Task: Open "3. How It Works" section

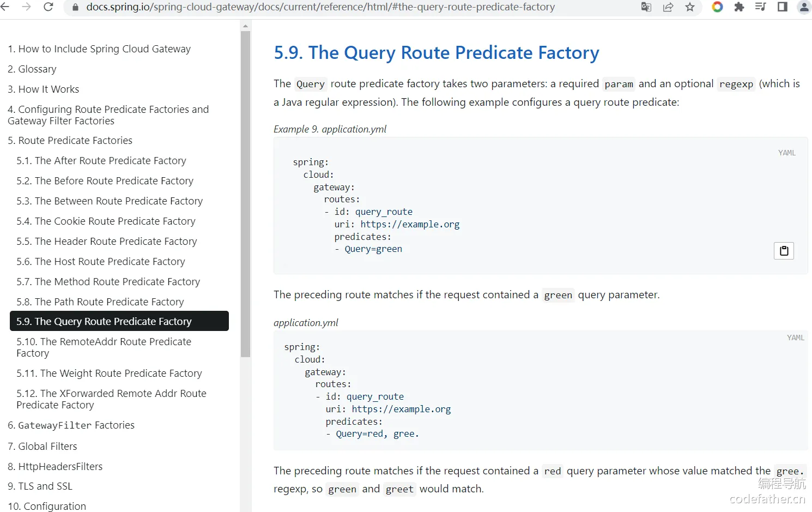Action: click(44, 89)
